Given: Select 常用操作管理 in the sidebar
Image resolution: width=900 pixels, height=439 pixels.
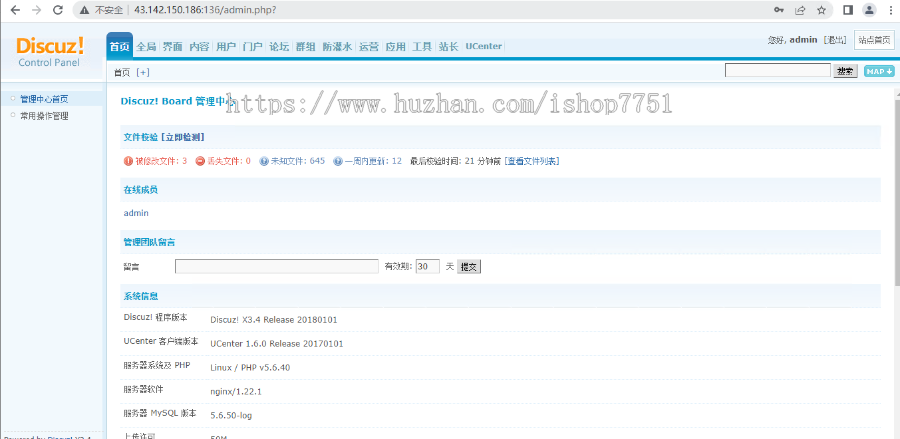Looking at the screenshot, I should (x=44, y=116).
